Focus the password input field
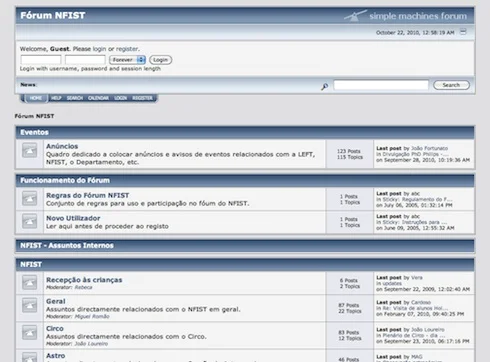490x362 pixels. (x=85, y=60)
